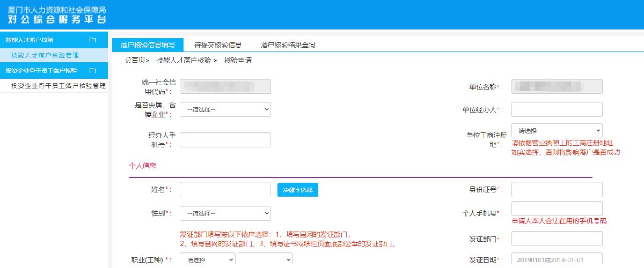Screen dimensions: 644x268
Task: Focus the 单位经办人 input field
Action: (x=557, y=109)
